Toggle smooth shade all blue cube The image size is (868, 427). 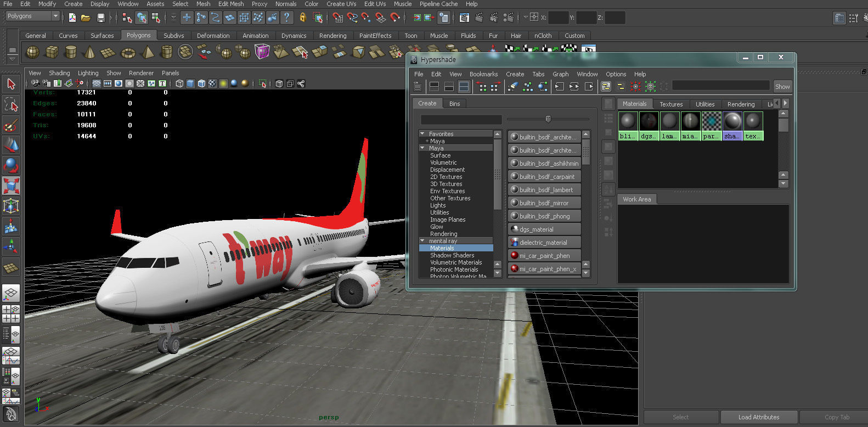tap(190, 83)
